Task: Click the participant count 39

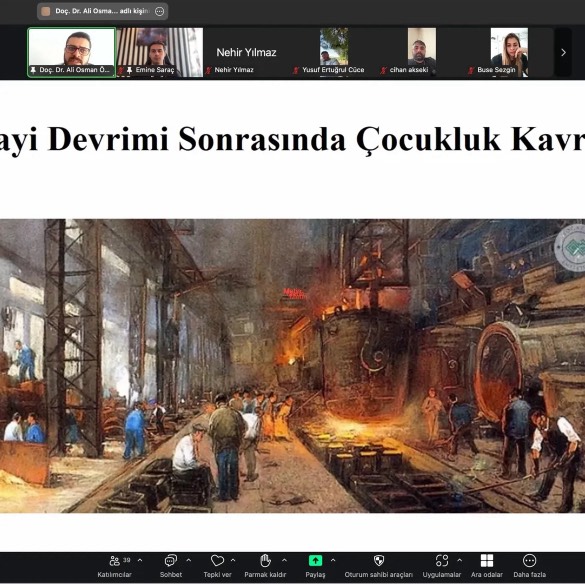Action: click(127, 560)
